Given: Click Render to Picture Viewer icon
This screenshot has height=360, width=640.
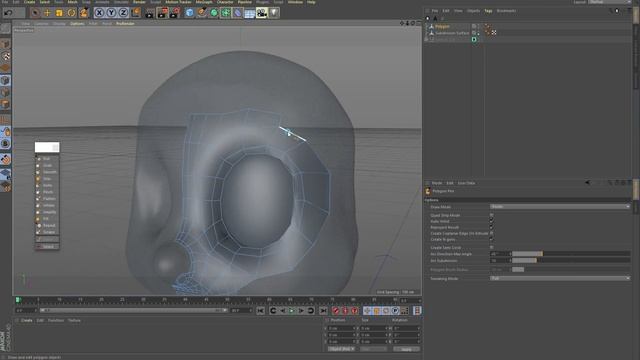Looking at the screenshot, I should [x=162, y=13].
